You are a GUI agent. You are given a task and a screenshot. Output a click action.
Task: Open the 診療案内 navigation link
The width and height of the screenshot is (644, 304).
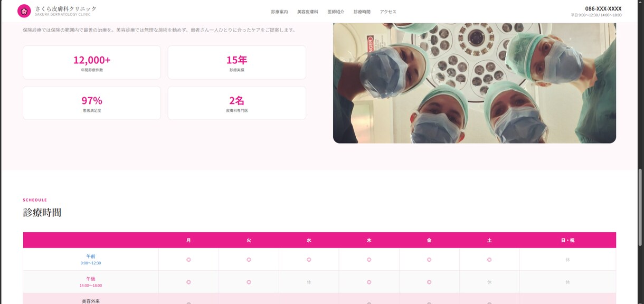tap(279, 12)
